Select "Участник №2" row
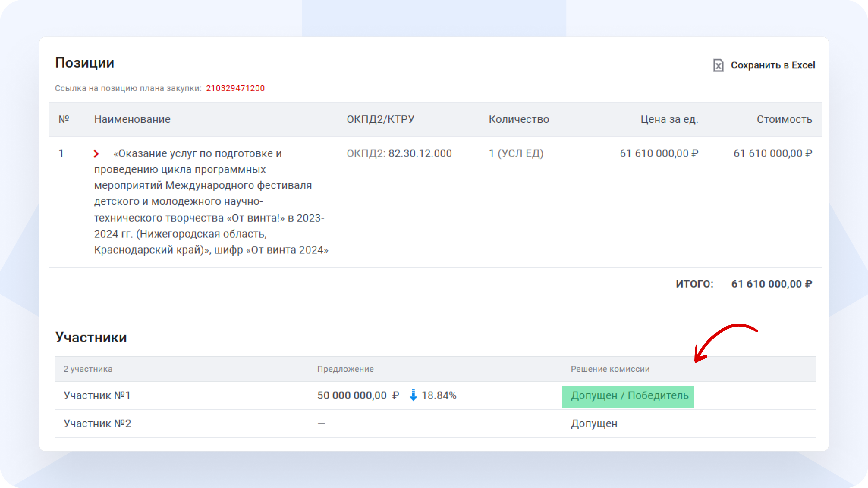 97,423
